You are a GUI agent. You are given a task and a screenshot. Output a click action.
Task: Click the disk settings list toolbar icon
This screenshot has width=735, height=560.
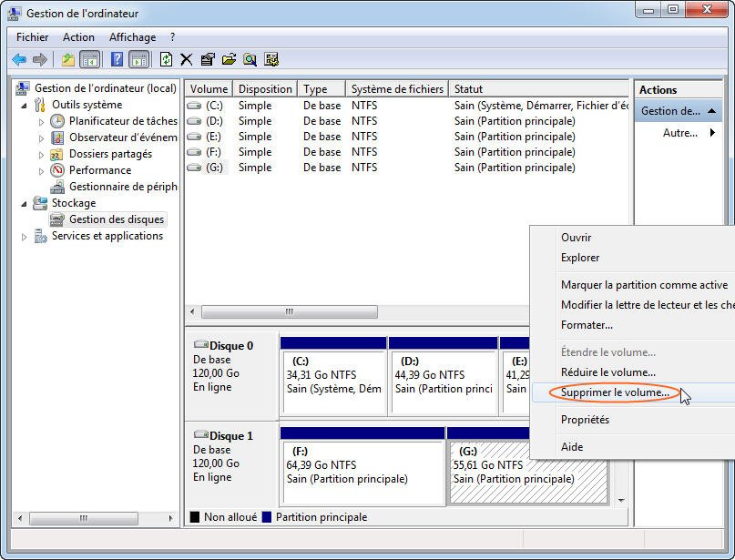pyautogui.click(x=271, y=59)
